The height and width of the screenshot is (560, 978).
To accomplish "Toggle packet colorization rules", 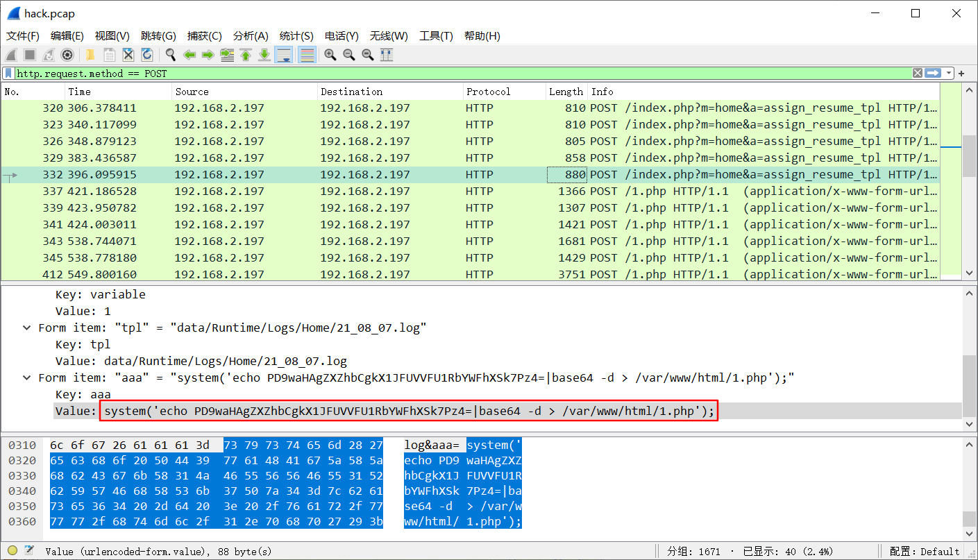I will 307,55.
